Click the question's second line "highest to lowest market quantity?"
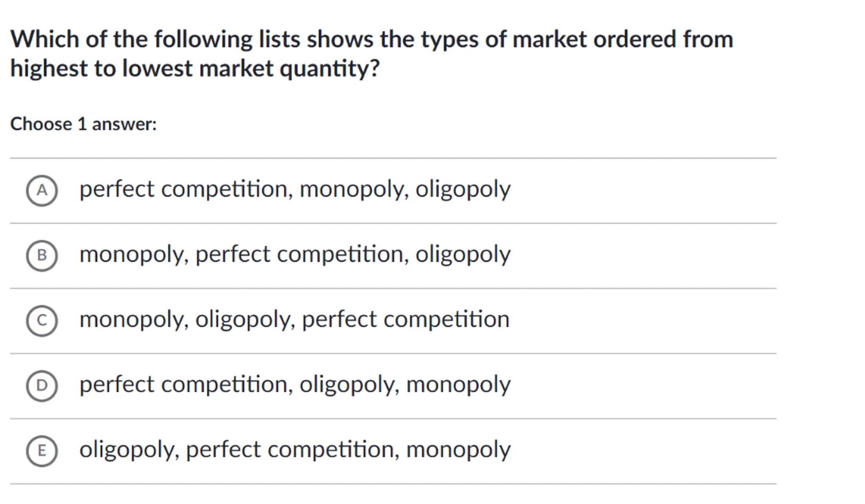This screenshot has height=504, width=865. point(195,68)
